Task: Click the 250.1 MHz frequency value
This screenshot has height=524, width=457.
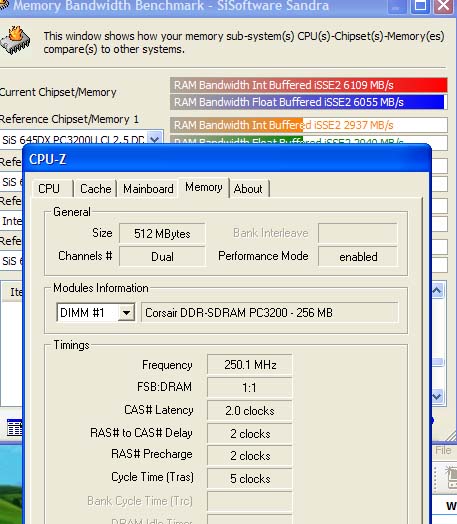Action: pos(250,364)
